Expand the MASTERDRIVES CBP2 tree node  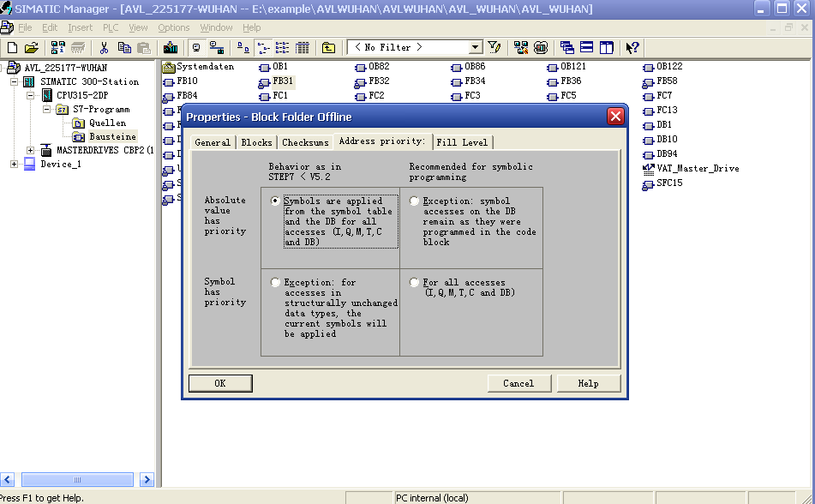point(31,150)
